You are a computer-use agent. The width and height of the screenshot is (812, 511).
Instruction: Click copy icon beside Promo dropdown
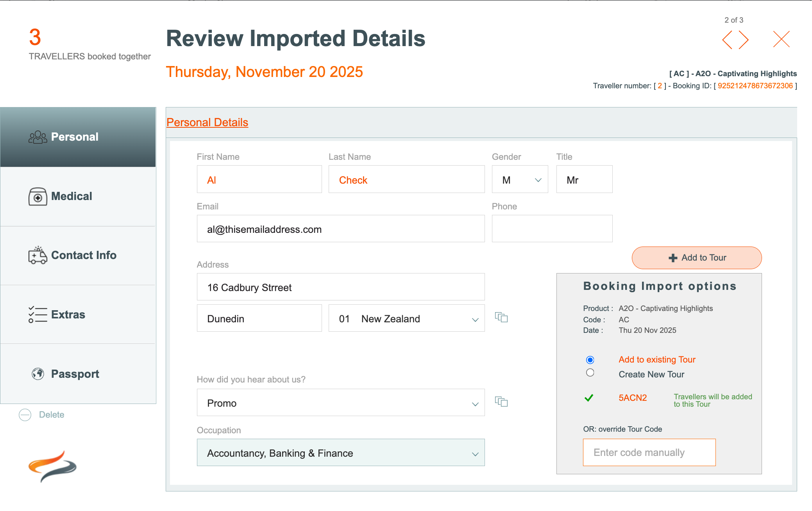point(501,402)
